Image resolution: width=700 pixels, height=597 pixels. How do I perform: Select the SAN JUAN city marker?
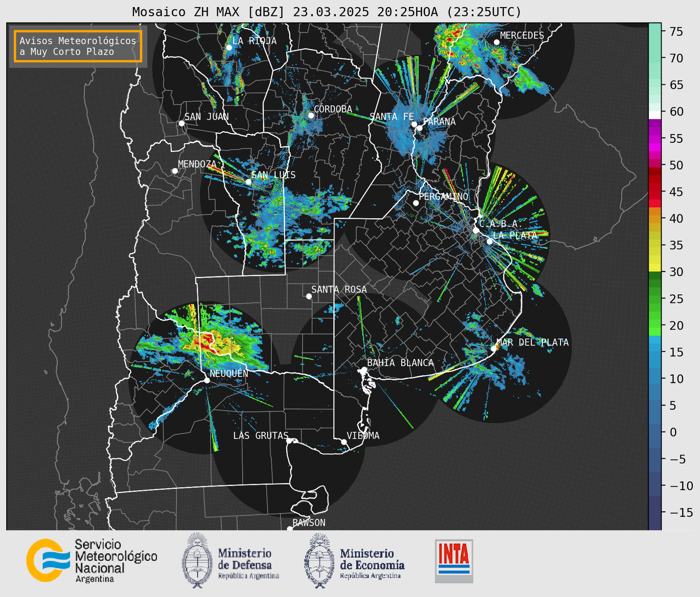coord(181,123)
